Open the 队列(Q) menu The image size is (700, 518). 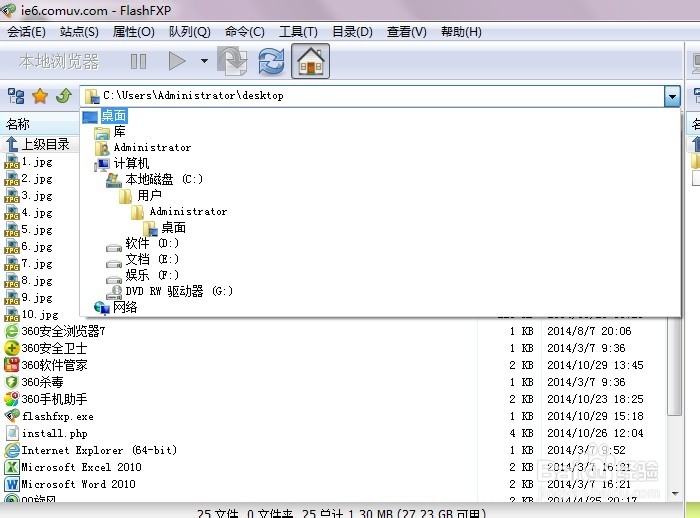coord(189,32)
